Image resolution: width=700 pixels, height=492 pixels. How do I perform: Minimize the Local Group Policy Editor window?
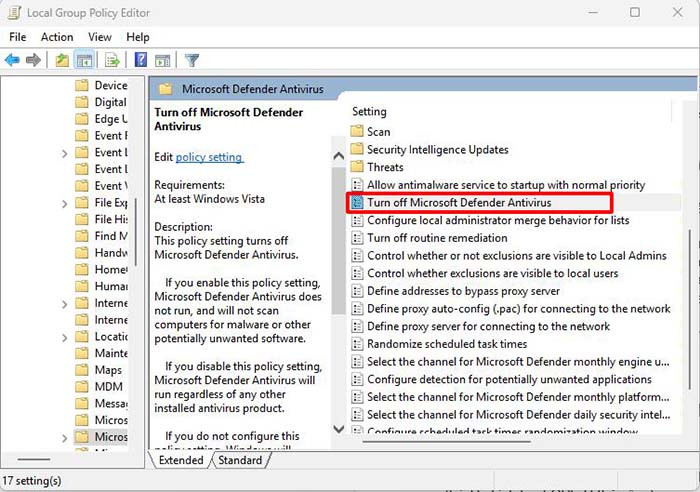click(593, 13)
